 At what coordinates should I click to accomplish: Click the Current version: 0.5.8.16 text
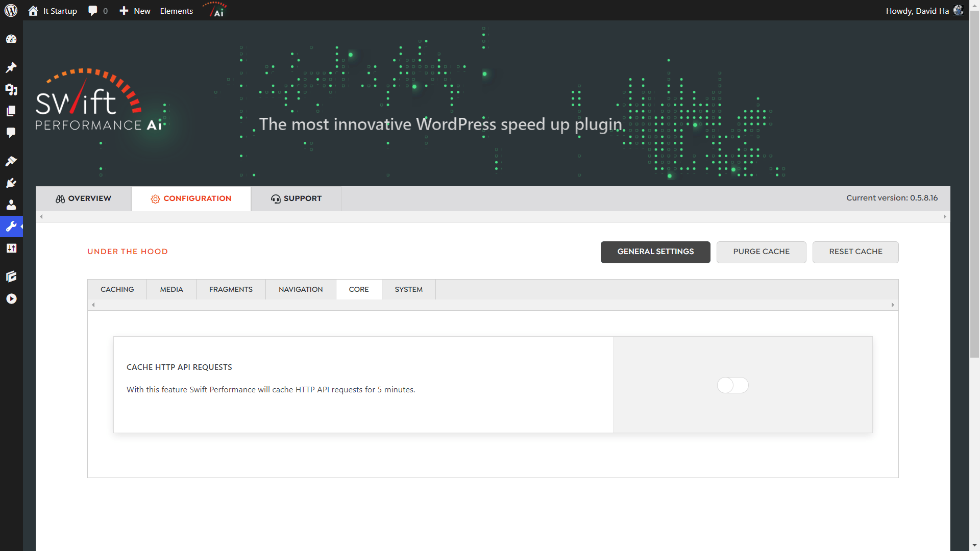pos(892,198)
